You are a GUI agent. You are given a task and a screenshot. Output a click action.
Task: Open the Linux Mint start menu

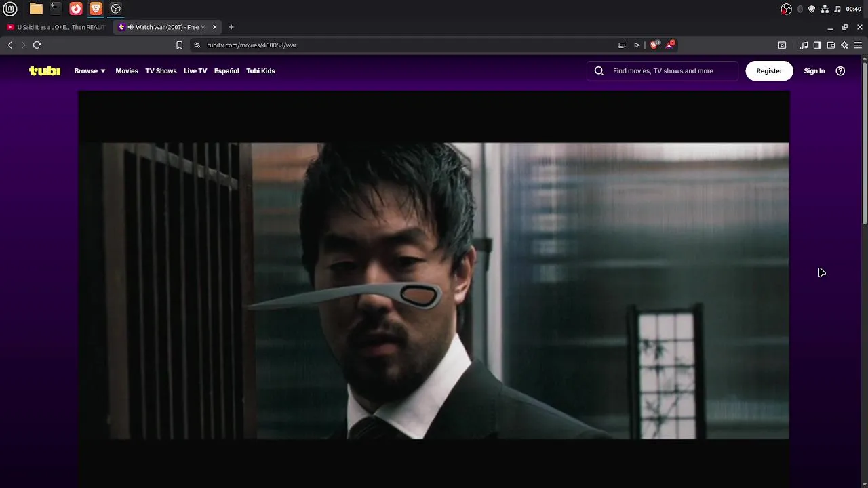pyautogui.click(x=10, y=9)
